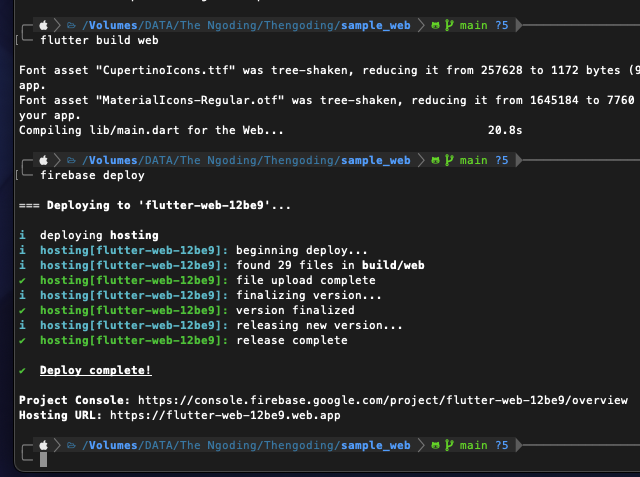
Task: Click the checkmark on the 'release complete' line
Action: [x=23, y=341]
